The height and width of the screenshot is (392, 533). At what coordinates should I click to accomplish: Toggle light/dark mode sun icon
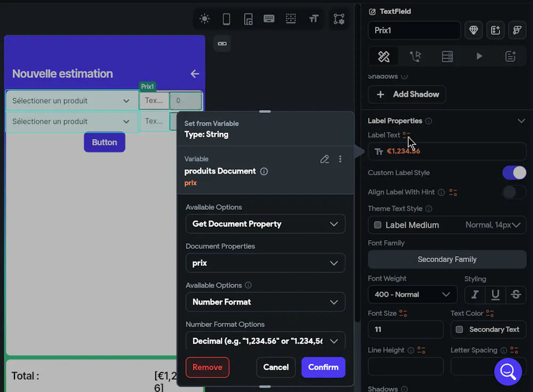[x=205, y=19]
